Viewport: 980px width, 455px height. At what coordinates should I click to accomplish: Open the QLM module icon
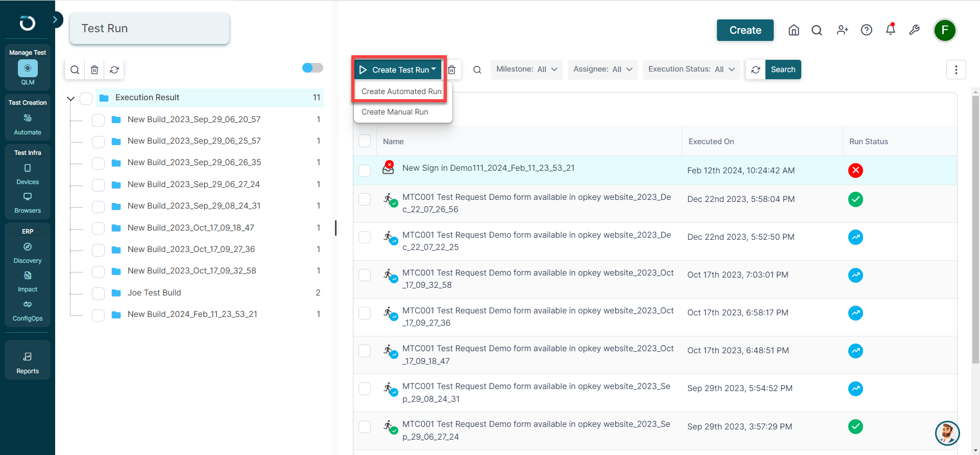point(28,69)
